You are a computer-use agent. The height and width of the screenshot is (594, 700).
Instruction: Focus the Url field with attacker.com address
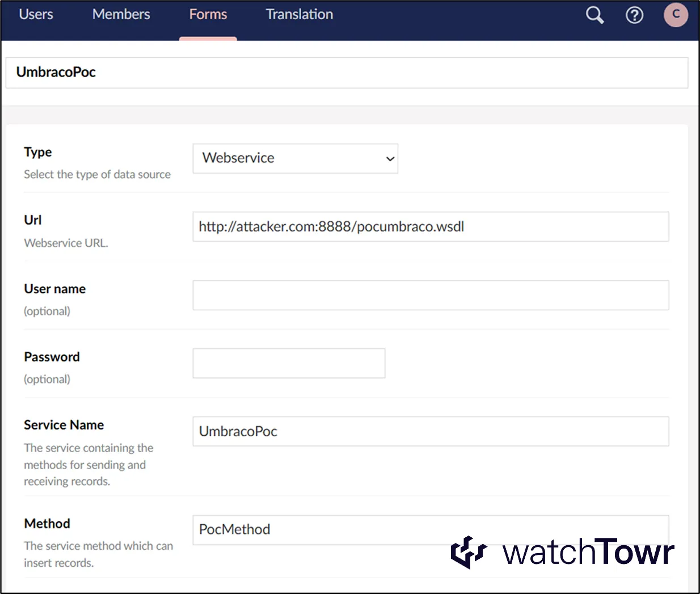click(x=430, y=227)
